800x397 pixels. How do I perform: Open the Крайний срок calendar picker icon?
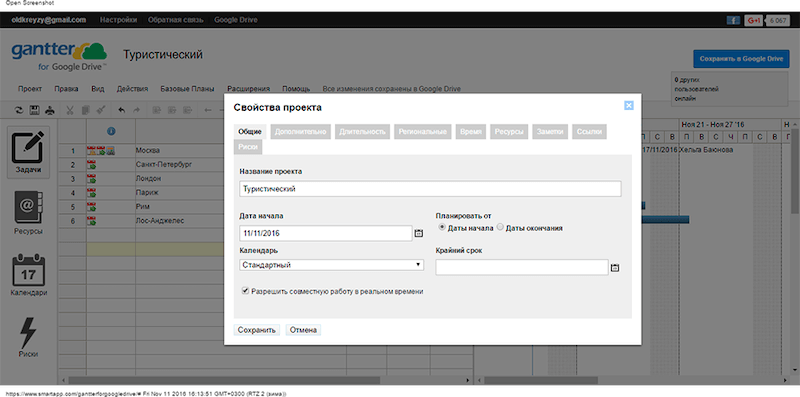[x=615, y=268]
